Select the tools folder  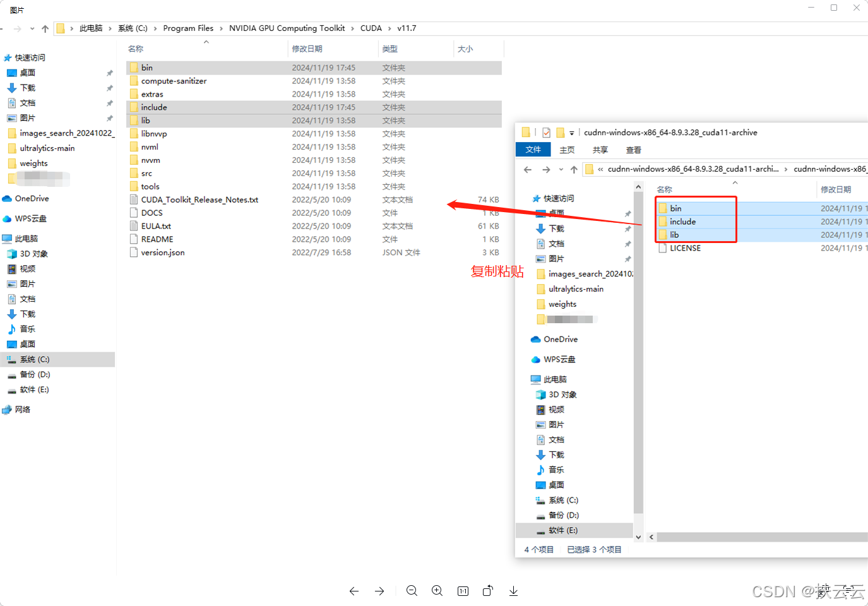click(314, 187)
